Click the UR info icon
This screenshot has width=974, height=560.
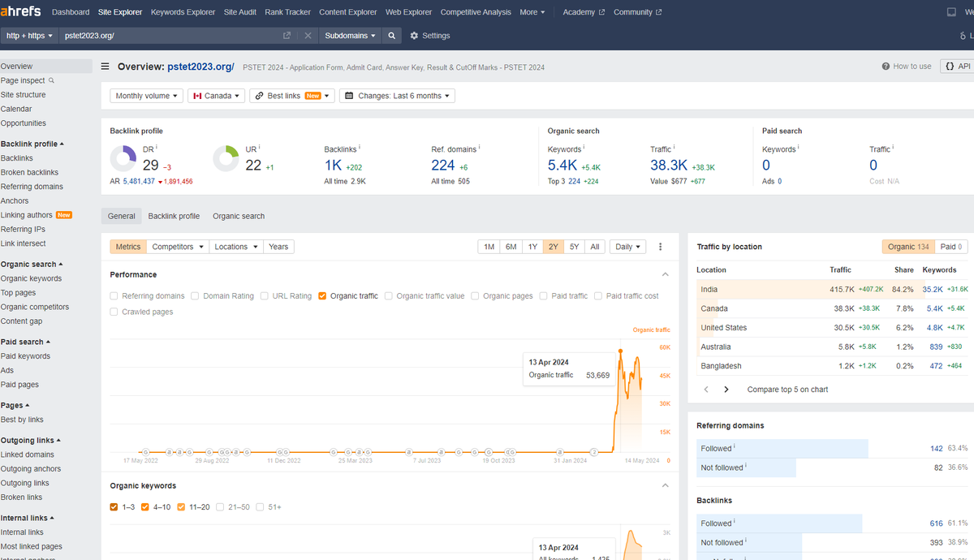pyautogui.click(x=260, y=148)
